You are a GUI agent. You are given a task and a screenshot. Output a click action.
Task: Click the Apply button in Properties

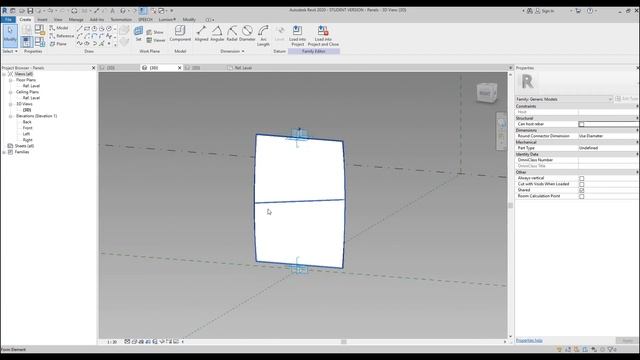[x=627, y=340]
